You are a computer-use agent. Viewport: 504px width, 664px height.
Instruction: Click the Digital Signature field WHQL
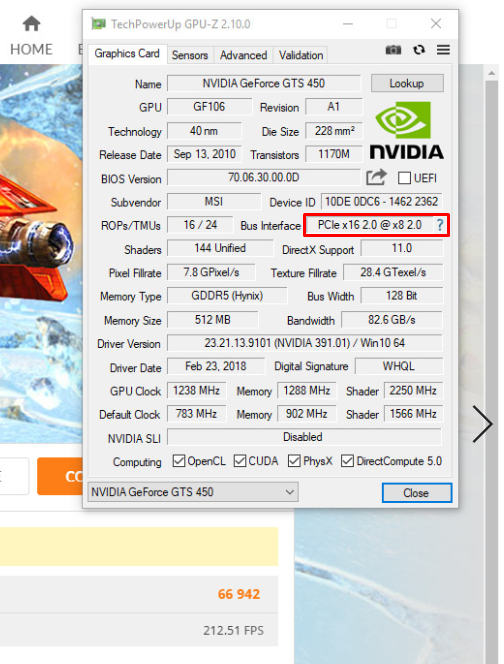(x=399, y=366)
